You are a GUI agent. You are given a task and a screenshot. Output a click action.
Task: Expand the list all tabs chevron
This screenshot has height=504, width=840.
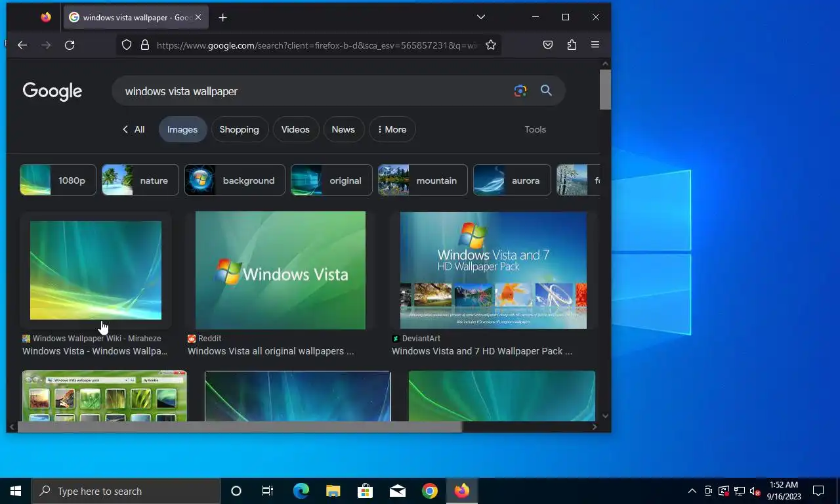(481, 17)
